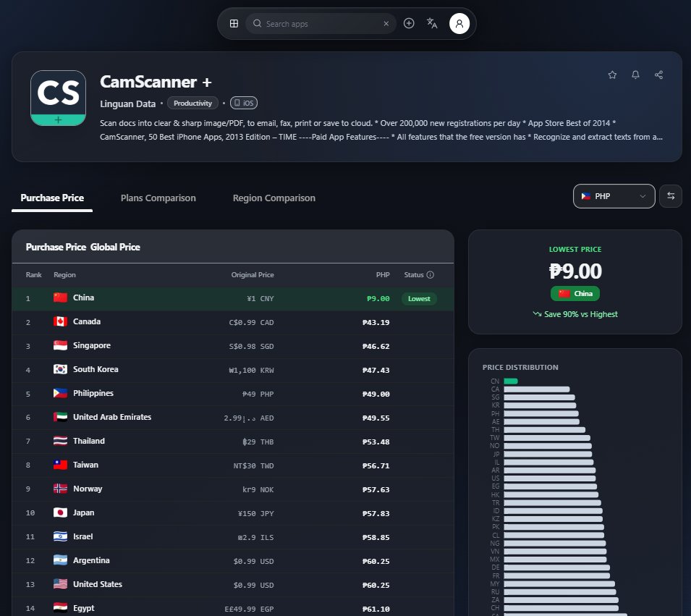Viewport: 691px width, 616px height.
Task: Click the CA bar in price distribution
Action: (x=537, y=389)
